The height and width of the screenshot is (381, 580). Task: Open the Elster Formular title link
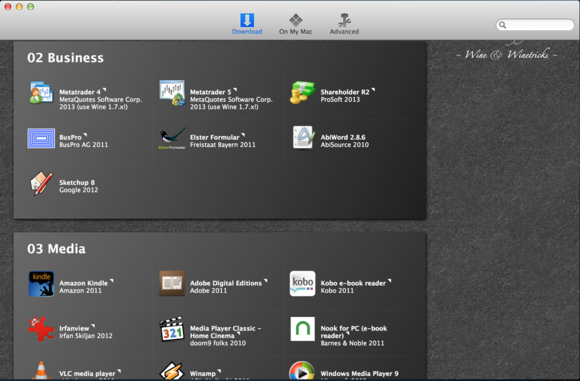coord(215,137)
